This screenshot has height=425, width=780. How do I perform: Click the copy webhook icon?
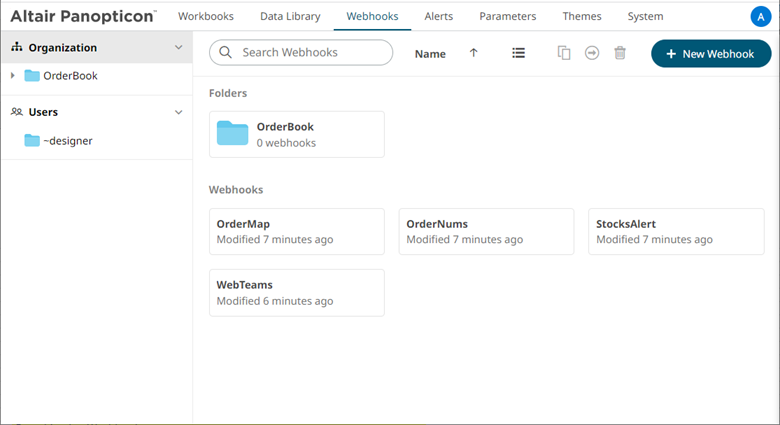tap(564, 53)
